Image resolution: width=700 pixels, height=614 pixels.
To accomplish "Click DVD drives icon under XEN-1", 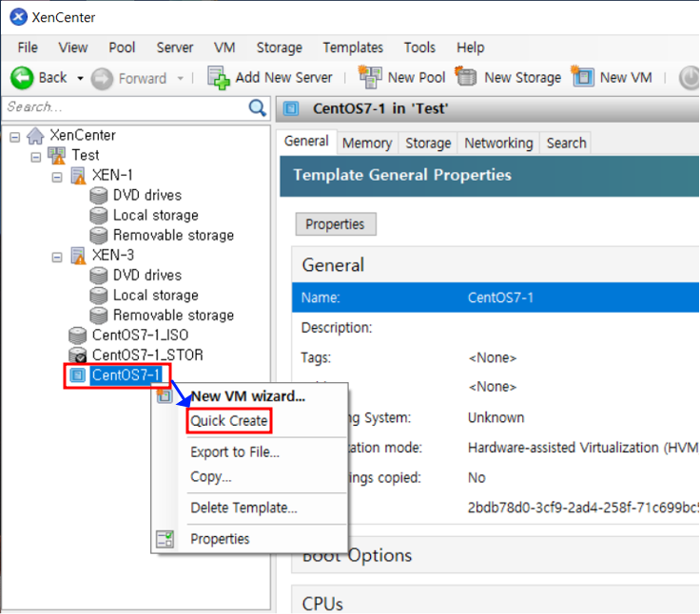I will [x=99, y=196].
